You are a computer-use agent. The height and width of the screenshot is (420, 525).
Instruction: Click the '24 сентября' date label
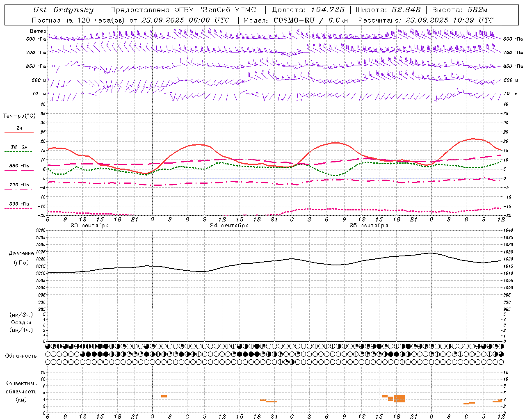click(x=229, y=226)
